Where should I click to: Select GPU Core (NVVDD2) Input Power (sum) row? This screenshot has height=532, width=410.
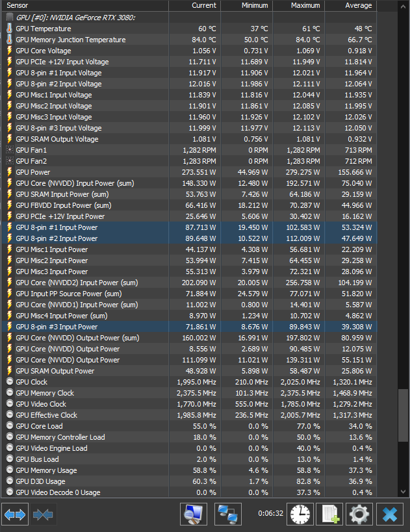[x=189, y=283]
